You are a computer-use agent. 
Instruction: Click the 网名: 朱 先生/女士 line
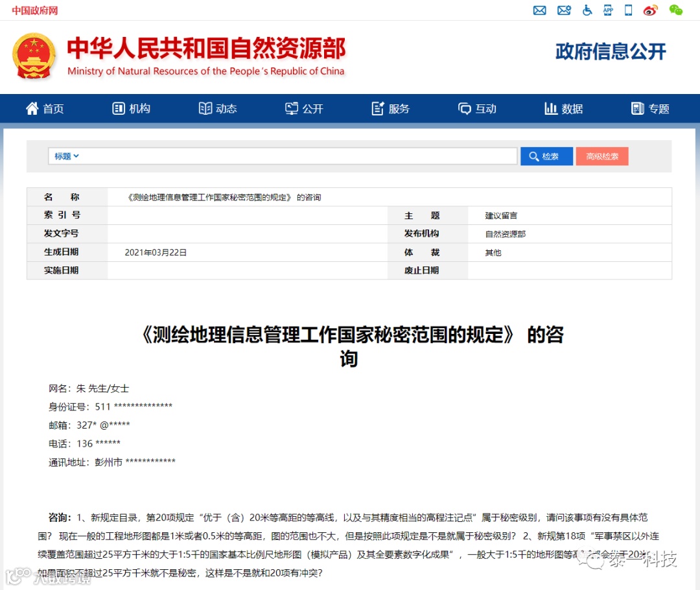pos(89,388)
